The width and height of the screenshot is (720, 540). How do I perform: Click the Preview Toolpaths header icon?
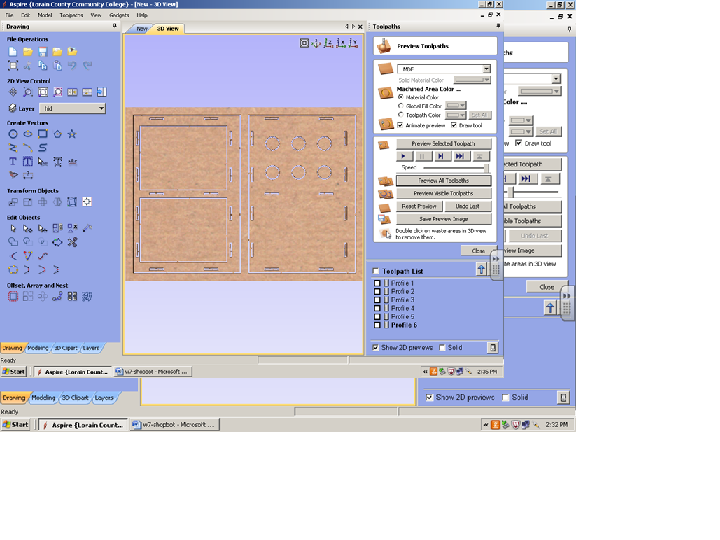pos(385,46)
